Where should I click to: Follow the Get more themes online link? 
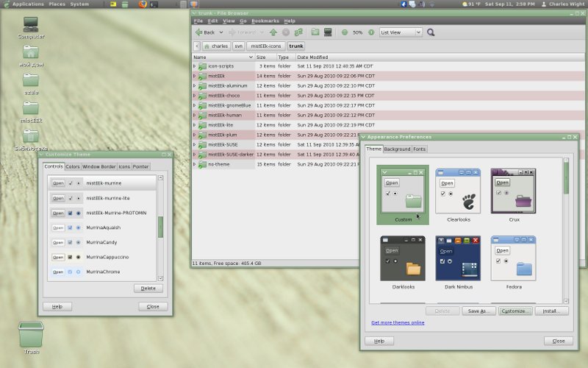[x=398, y=322]
